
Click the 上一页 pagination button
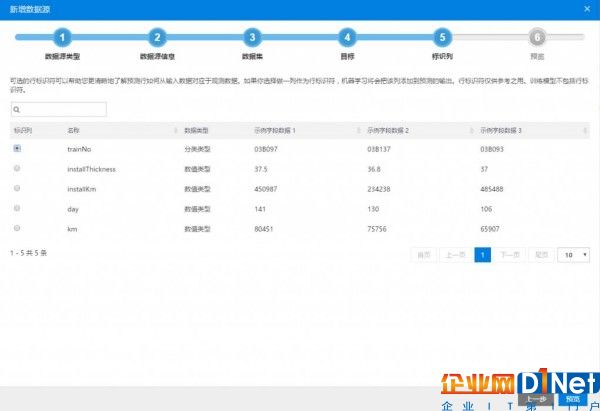coord(455,255)
